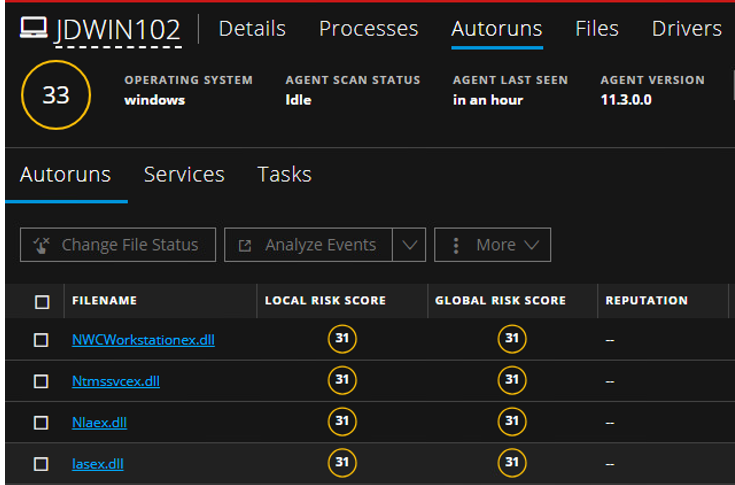This screenshot has width=735, height=485.
Task: Click the three-dot icon in More button
Action: tap(456, 245)
